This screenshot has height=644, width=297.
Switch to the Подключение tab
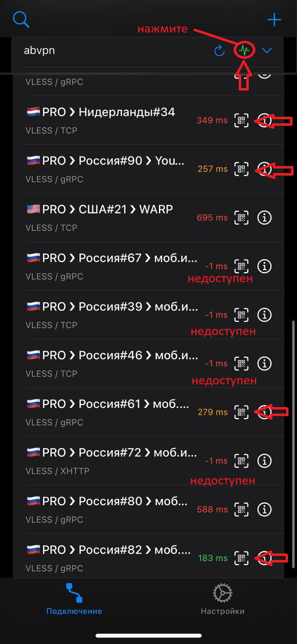tap(74, 600)
